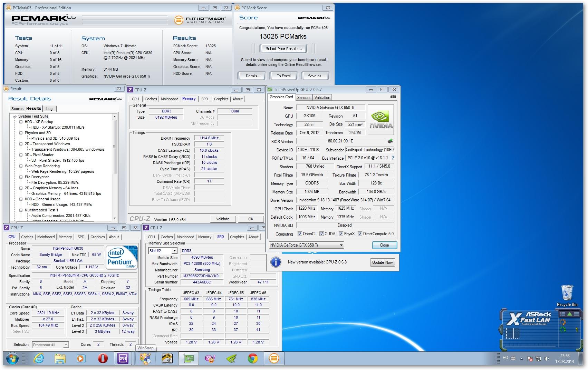Screen dimensions: 588x370
Task: Click the volume speaker tray icon
Action: click(x=547, y=359)
